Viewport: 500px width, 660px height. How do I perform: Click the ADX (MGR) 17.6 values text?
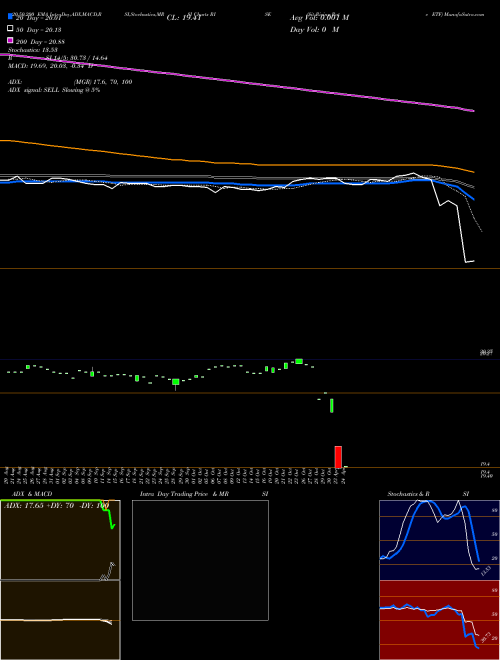coord(103,82)
